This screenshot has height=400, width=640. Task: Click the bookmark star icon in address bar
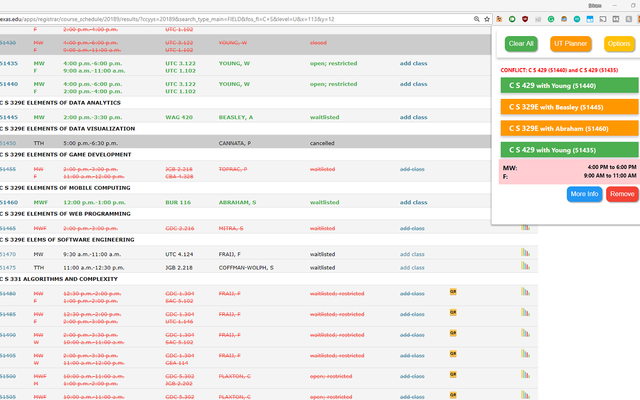point(485,19)
